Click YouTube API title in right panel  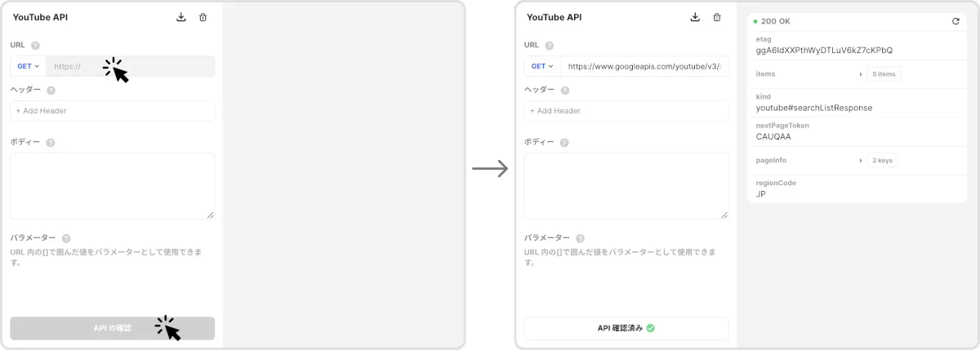pyautogui.click(x=554, y=17)
